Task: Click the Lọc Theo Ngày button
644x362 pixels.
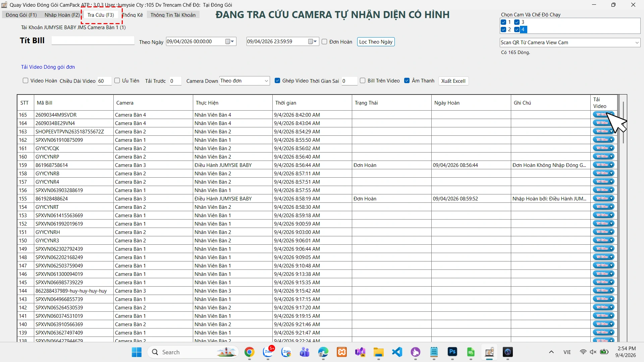Action: point(376,42)
